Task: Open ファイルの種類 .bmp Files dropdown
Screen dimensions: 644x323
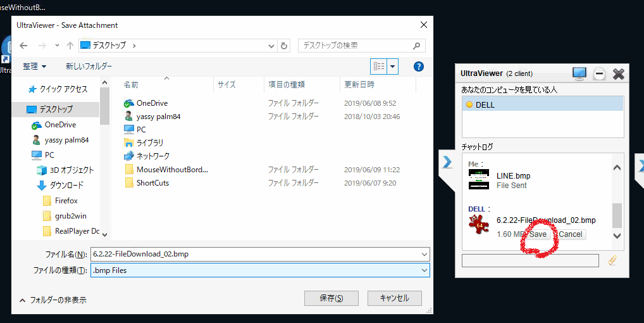Action: pos(260,270)
